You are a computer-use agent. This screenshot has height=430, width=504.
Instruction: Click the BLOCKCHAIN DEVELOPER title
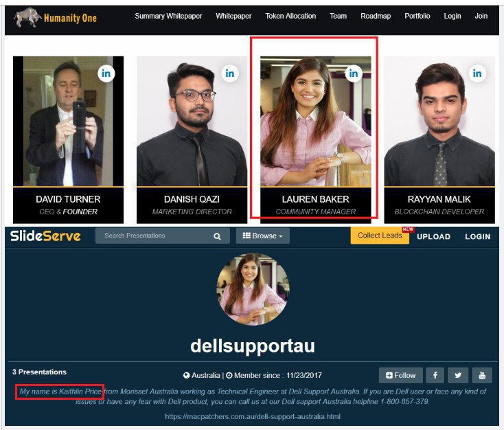[439, 212]
